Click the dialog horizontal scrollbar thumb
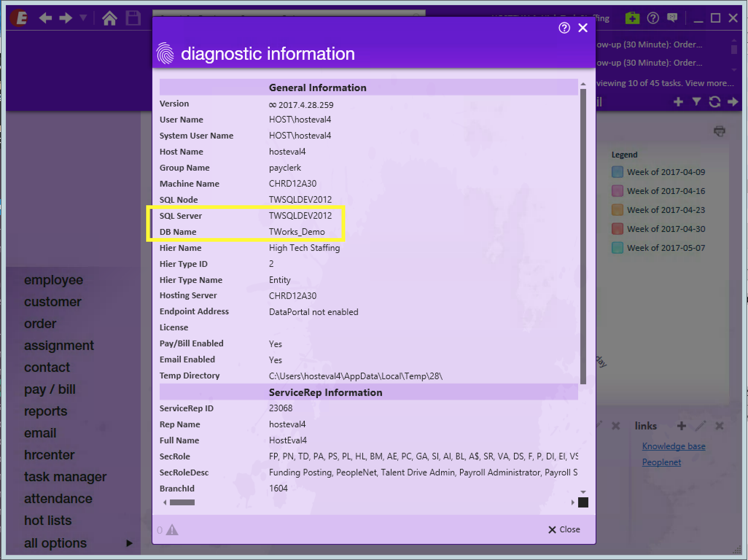 (x=182, y=502)
